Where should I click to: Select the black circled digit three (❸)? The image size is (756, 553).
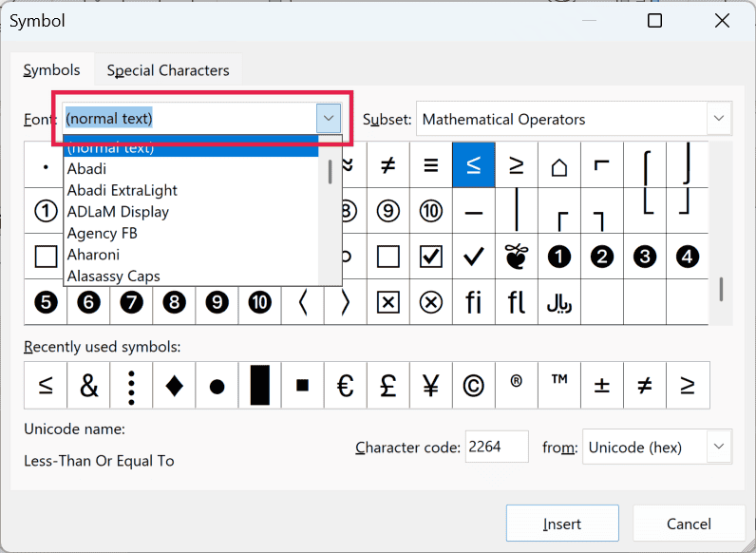pyautogui.click(x=645, y=257)
